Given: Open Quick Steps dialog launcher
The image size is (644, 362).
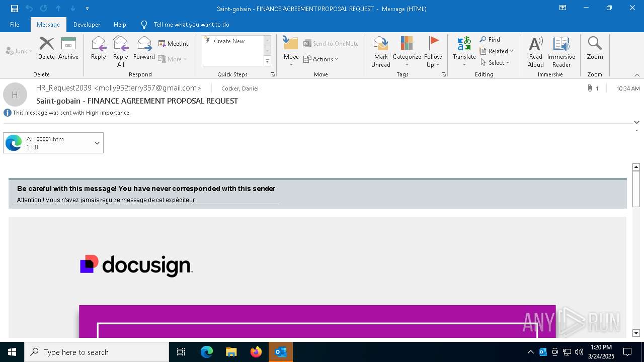Looking at the screenshot, I should pos(273,74).
